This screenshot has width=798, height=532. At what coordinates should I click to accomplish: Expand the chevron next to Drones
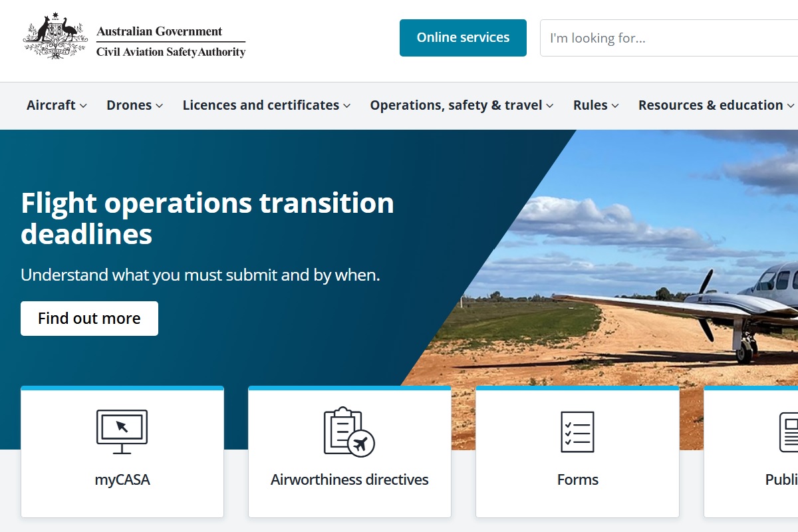tap(160, 106)
